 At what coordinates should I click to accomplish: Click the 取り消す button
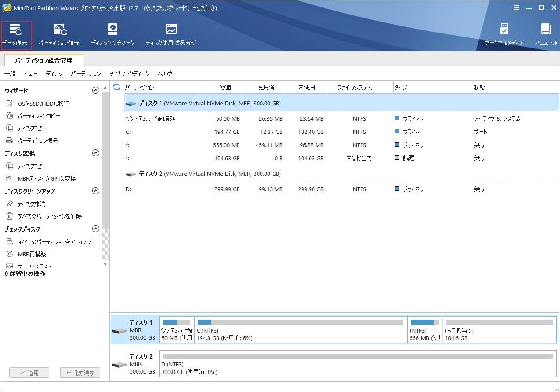(x=80, y=373)
